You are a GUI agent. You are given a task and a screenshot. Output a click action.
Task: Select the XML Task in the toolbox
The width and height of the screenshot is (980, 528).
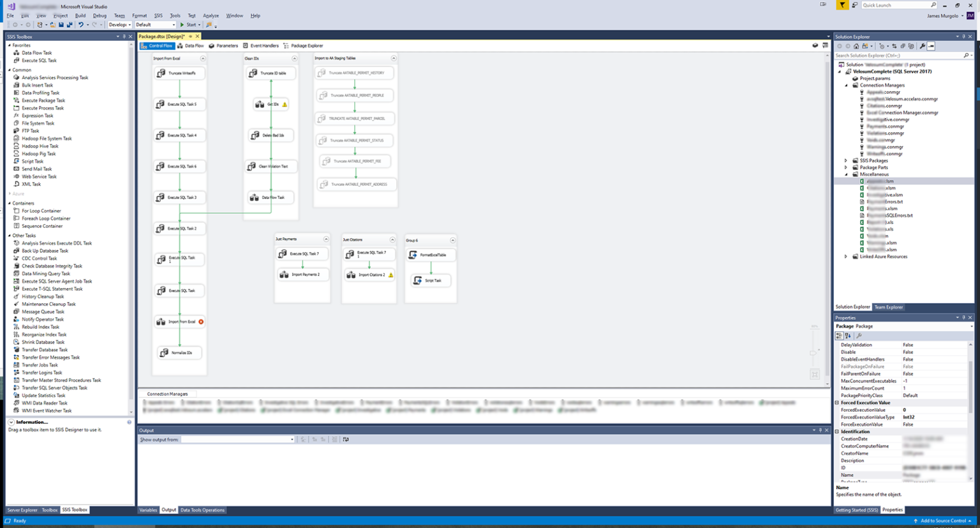[29, 184]
